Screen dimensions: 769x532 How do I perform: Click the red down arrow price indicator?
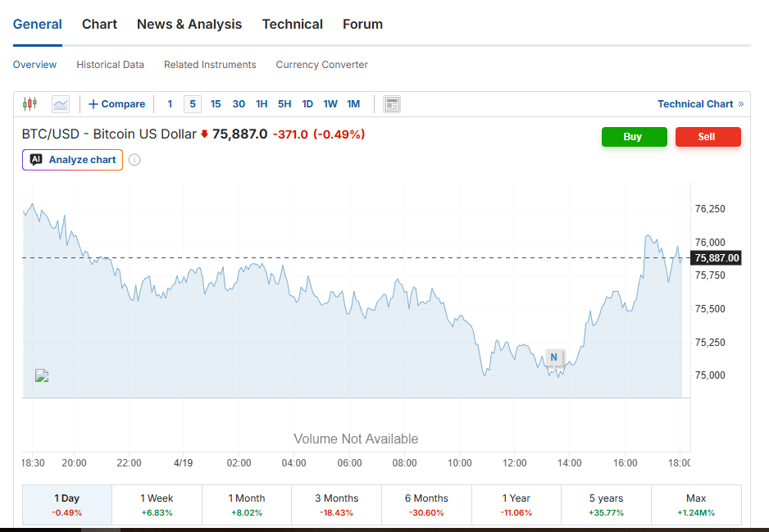[204, 134]
